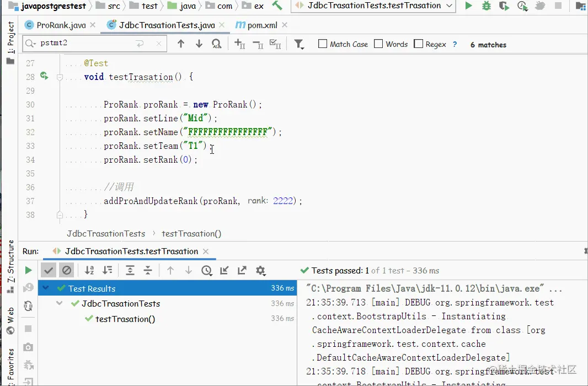Select testTrasation() in test results
The image size is (588, 386).
[x=125, y=319]
